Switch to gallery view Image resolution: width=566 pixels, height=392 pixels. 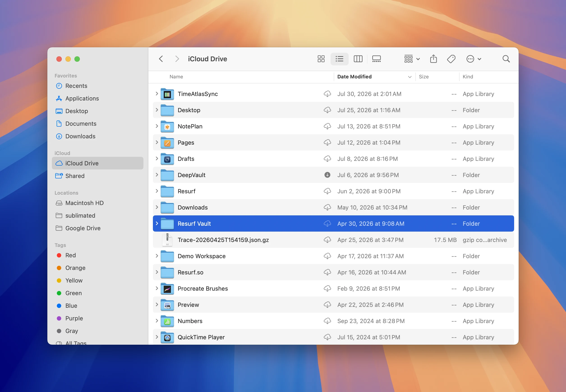(376, 59)
